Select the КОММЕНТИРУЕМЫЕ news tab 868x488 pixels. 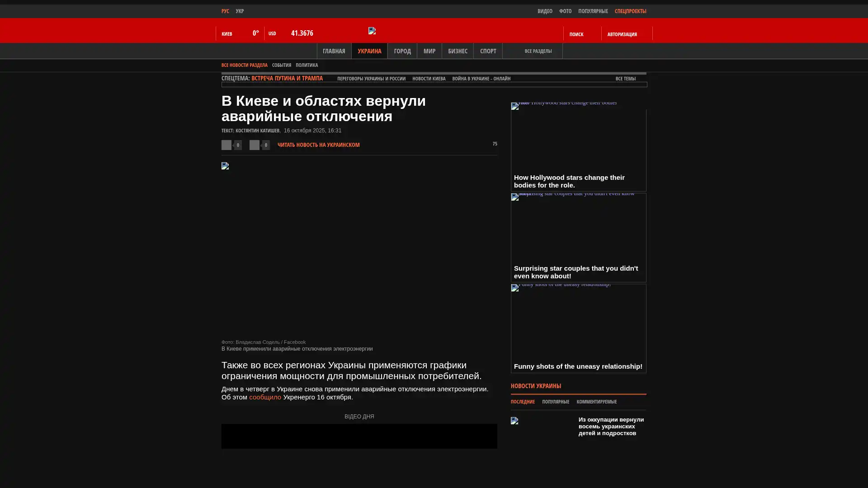coord(596,402)
